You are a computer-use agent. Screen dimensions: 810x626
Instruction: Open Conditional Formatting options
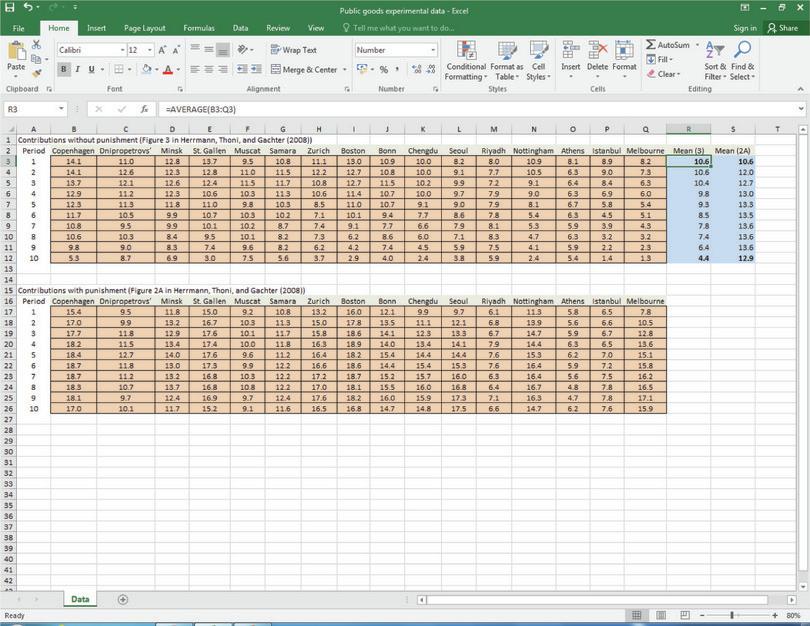click(466, 62)
